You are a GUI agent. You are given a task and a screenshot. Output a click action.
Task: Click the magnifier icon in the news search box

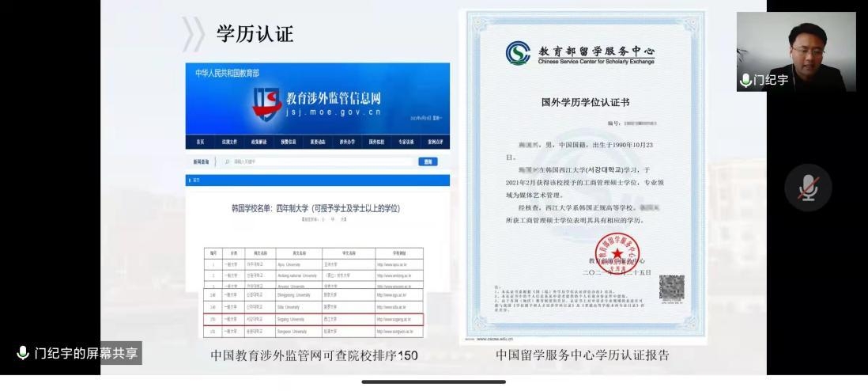click(x=227, y=162)
